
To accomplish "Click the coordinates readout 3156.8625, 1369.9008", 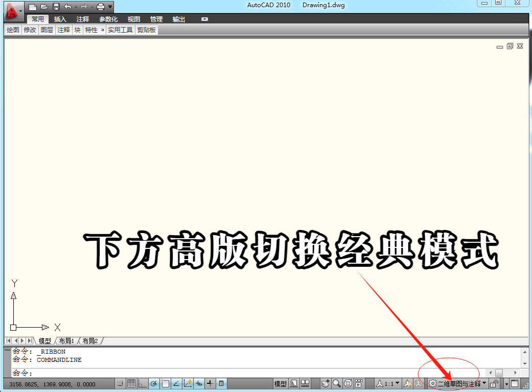I will tap(52, 384).
